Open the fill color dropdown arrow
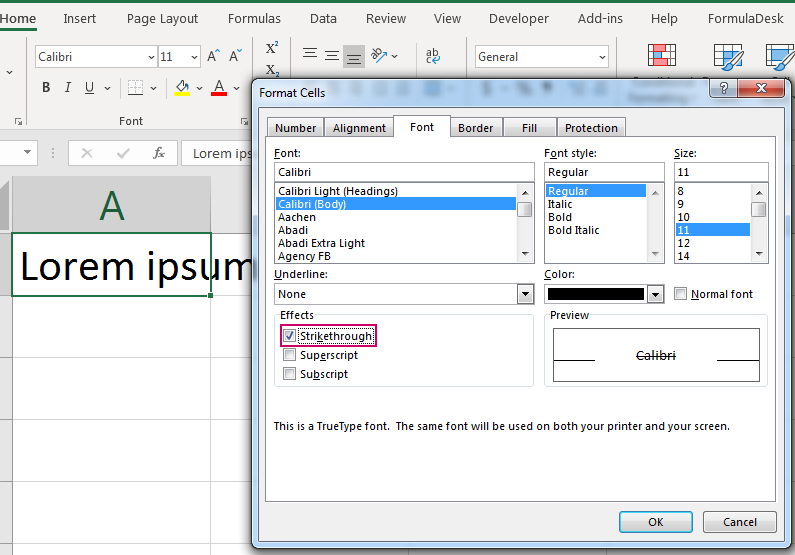The width and height of the screenshot is (795, 555). pyautogui.click(x=199, y=88)
